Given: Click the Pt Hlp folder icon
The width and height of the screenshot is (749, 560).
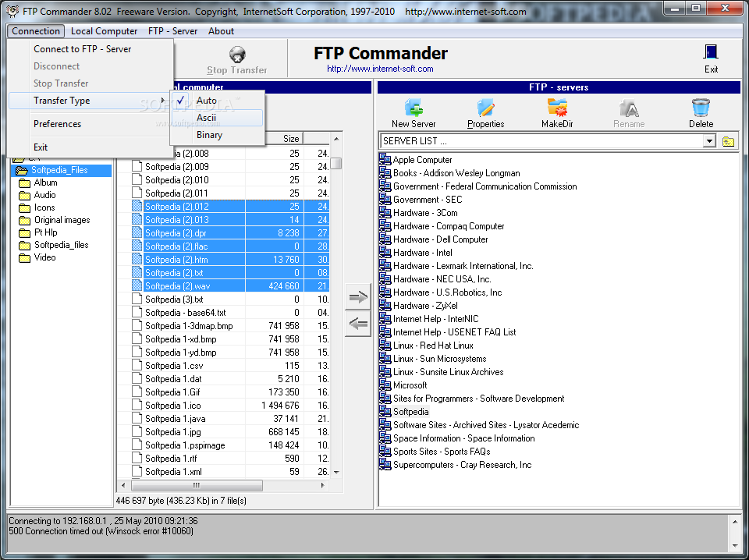Looking at the screenshot, I should click(24, 233).
